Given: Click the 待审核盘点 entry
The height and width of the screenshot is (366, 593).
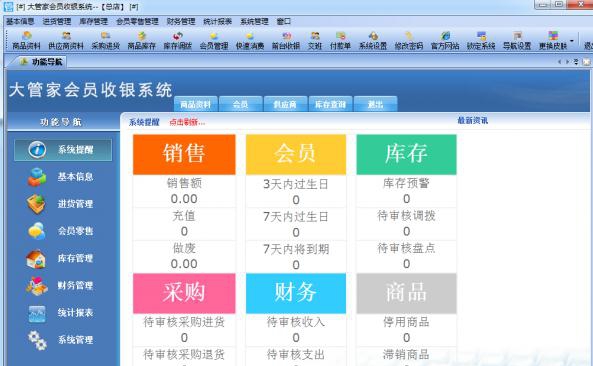Looking at the screenshot, I should 406,248.
